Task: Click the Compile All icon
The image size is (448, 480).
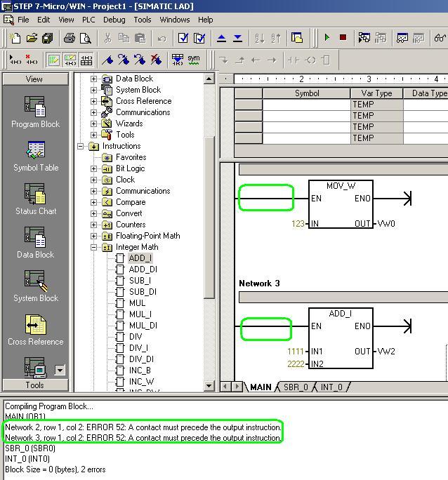Action: tap(199, 38)
